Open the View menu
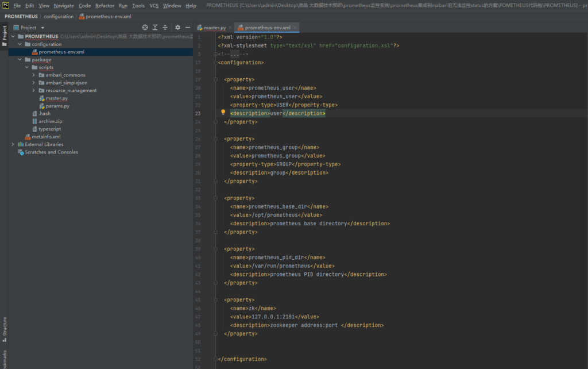588x369 pixels. 44,6
